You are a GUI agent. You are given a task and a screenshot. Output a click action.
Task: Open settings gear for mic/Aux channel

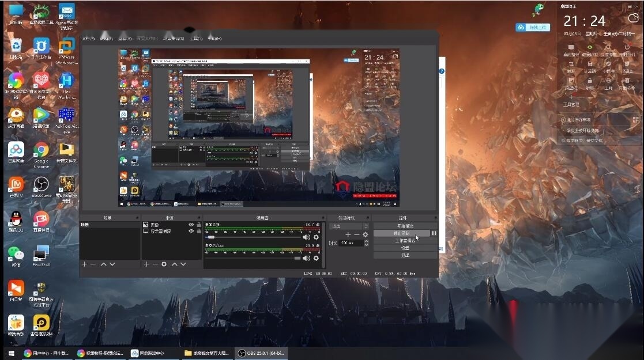(x=317, y=258)
